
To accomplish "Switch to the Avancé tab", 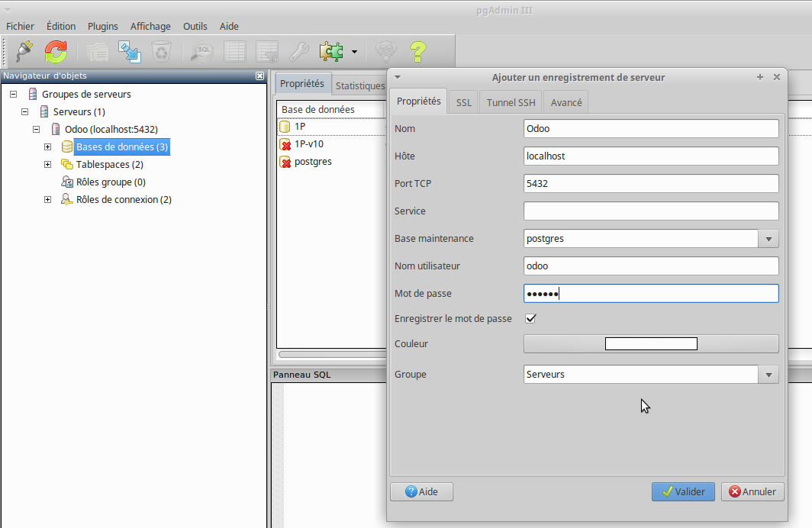I will pyautogui.click(x=566, y=102).
